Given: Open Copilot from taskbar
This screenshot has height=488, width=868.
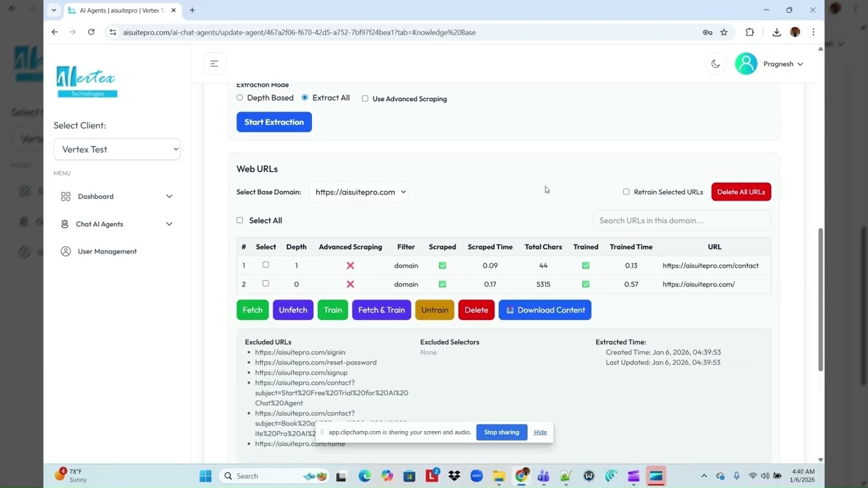Looking at the screenshot, I should click(x=387, y=476).
